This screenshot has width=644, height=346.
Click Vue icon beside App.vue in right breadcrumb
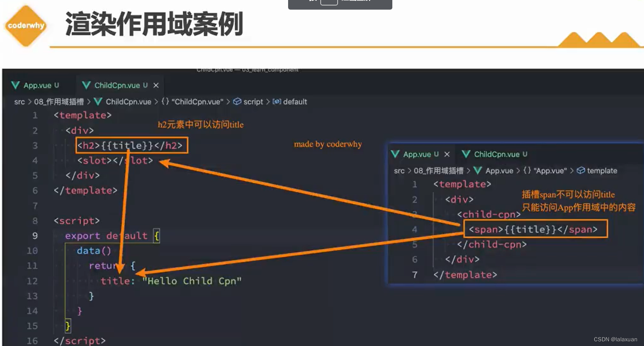(x=477, y=171)
